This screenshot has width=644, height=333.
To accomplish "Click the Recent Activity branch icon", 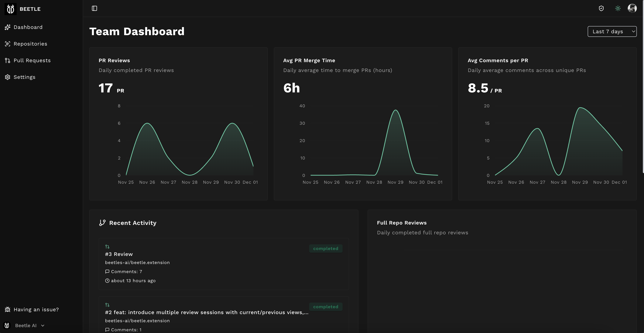I will pyautogui.click(x=102, y=222).
